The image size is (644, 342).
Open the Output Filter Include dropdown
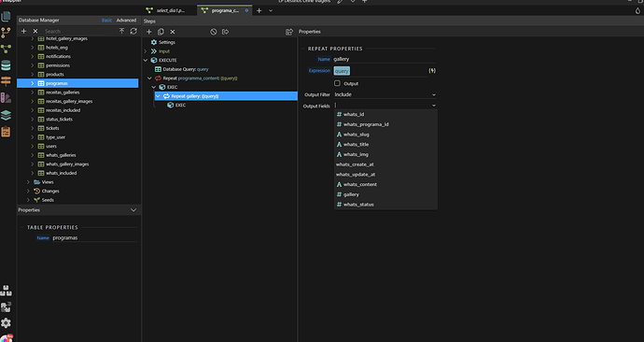coord(385,94)
